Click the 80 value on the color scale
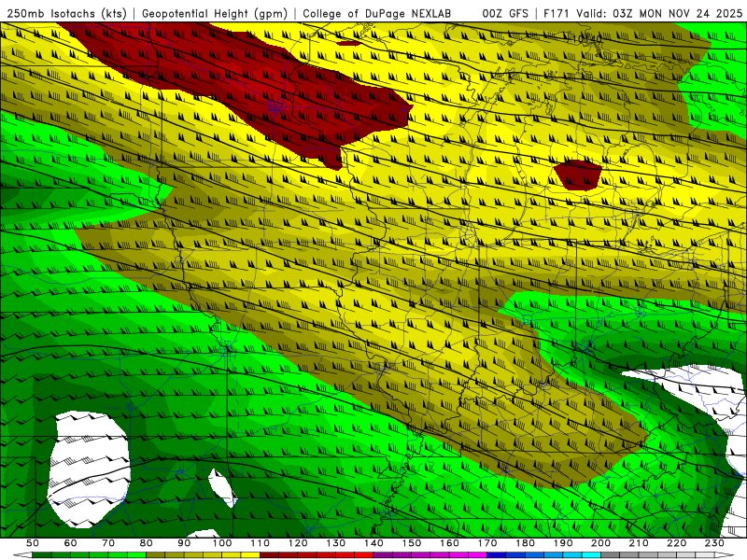 (x=146, y=543)
